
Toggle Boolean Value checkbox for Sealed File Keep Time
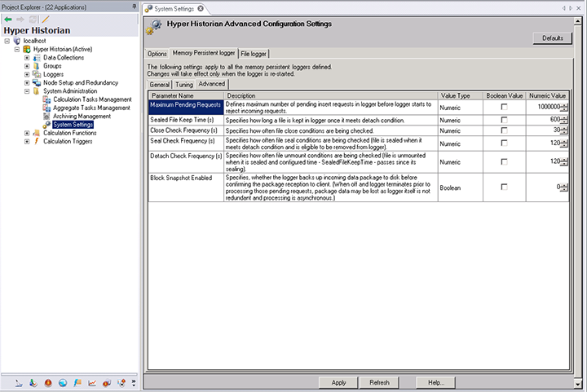click(504, 120)
